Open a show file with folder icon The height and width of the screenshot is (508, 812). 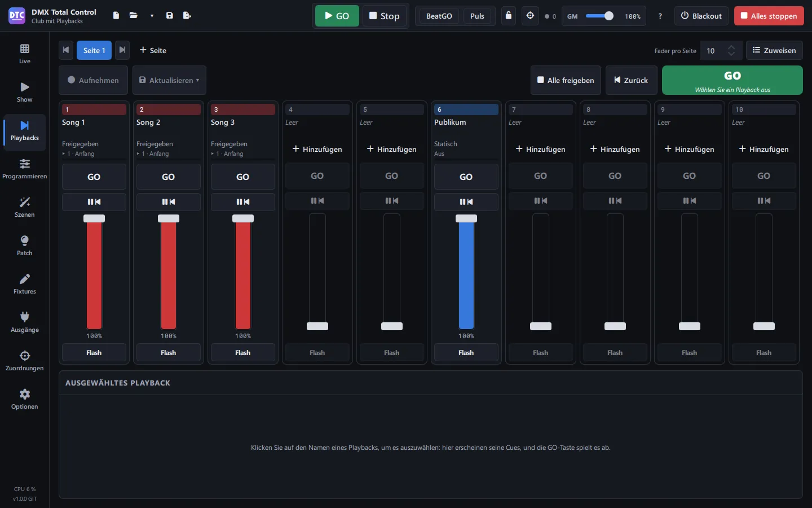tap(134, 16)
